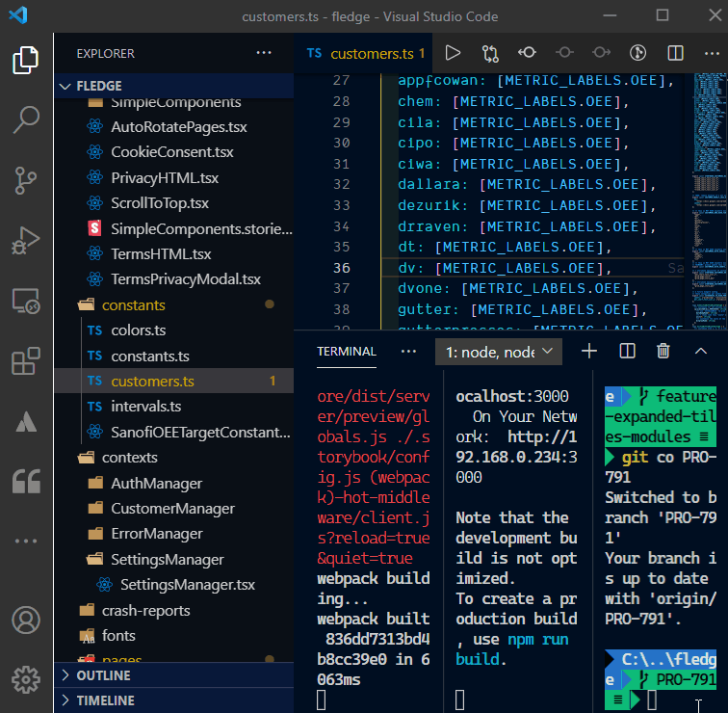Viewport: 728px width, 713px height.
Task: Open TermsHTML.tsx file
Action: point(173,254)
